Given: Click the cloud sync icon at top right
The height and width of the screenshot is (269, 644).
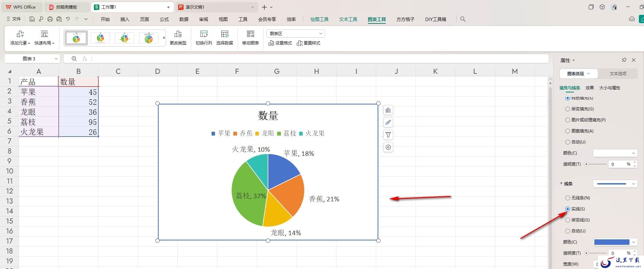Looking at the screenshot, I should 632,19.
